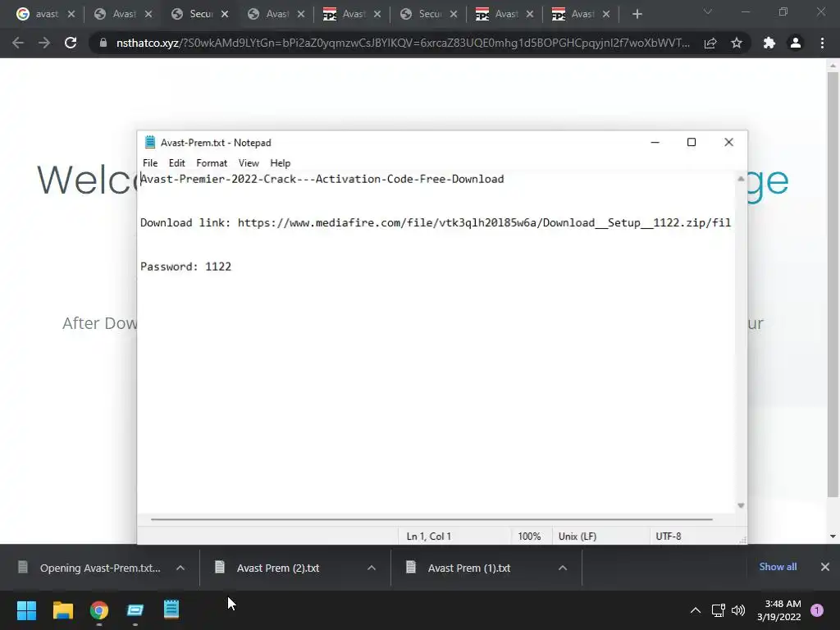Reload the current Chrome page
This screenshot has height=630, width=840.
pyautogui.click(x=71, y=43)
